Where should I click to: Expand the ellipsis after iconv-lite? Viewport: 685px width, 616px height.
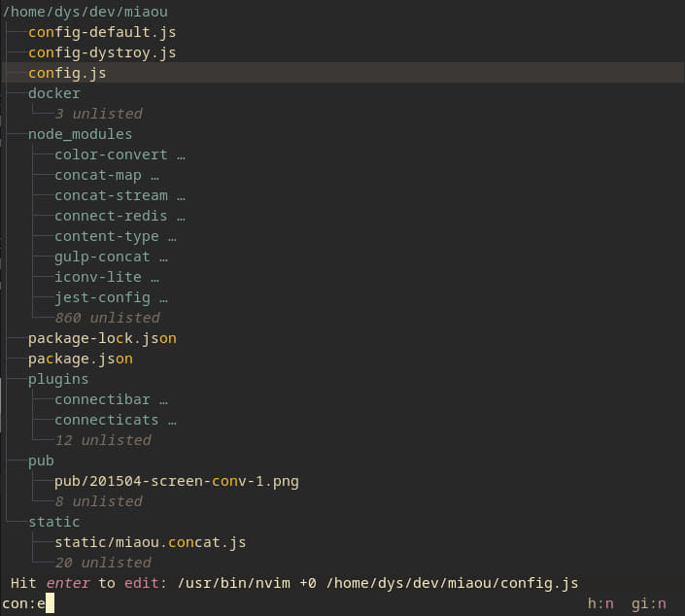coord(155,278)
